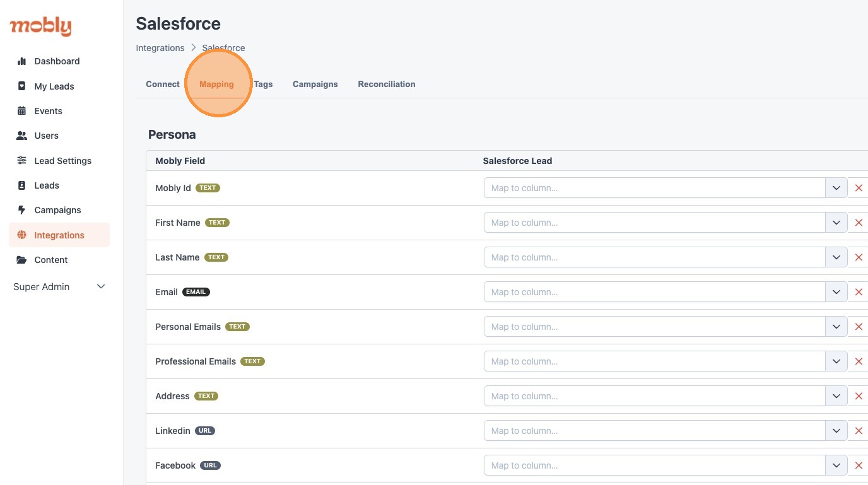Go to the Connect tab
Screen dimensions: 868x485
click(x=163, y=84)
